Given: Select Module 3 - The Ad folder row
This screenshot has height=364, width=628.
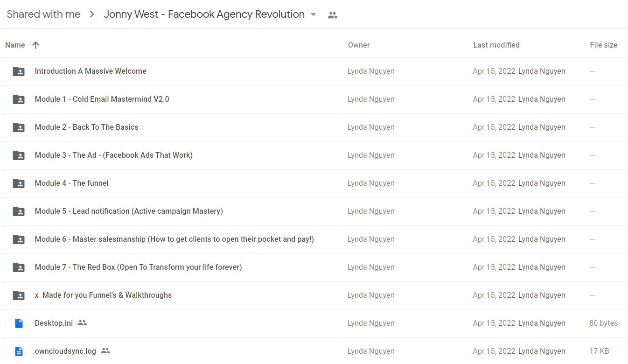Looking at the screenshot, I should [x=314, y=155].
